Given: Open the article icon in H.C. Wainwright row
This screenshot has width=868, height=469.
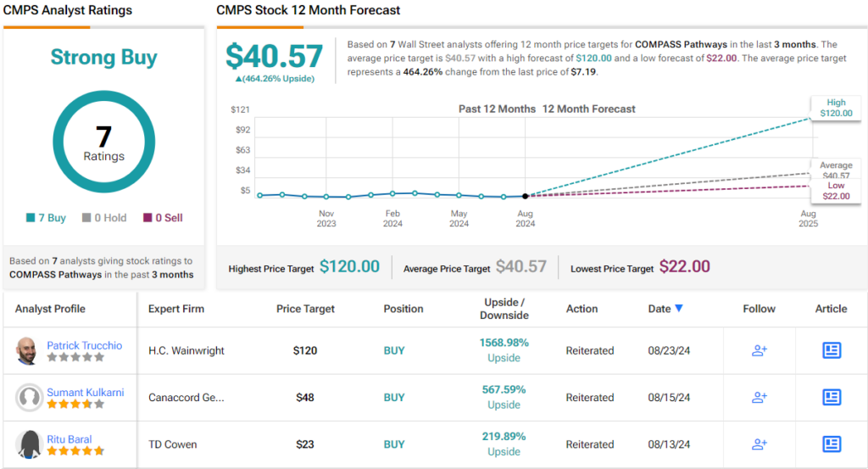Looking at the screenshot, I should (831, 350).
